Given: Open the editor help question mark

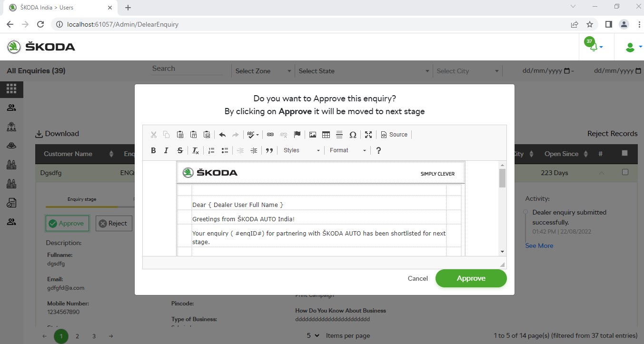Looking at the screenshot, I should point(378,150).
